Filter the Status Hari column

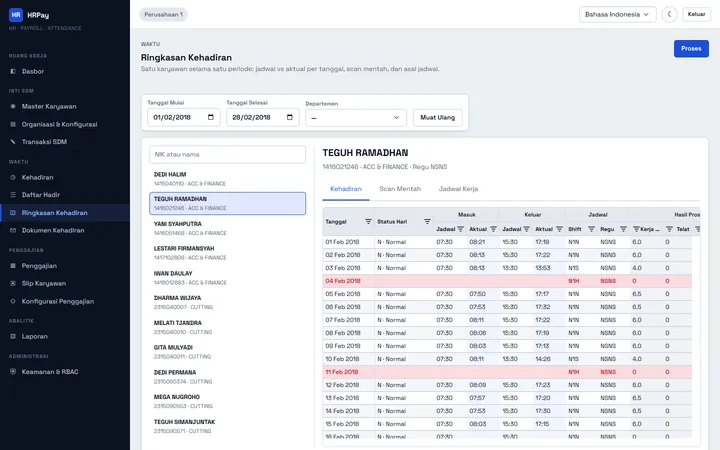coord(427,221)
